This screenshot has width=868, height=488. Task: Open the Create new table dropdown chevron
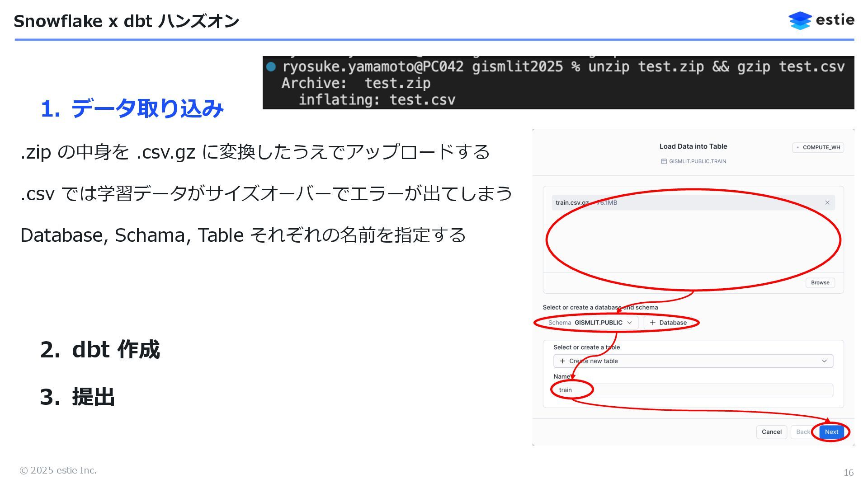[824, 361]
